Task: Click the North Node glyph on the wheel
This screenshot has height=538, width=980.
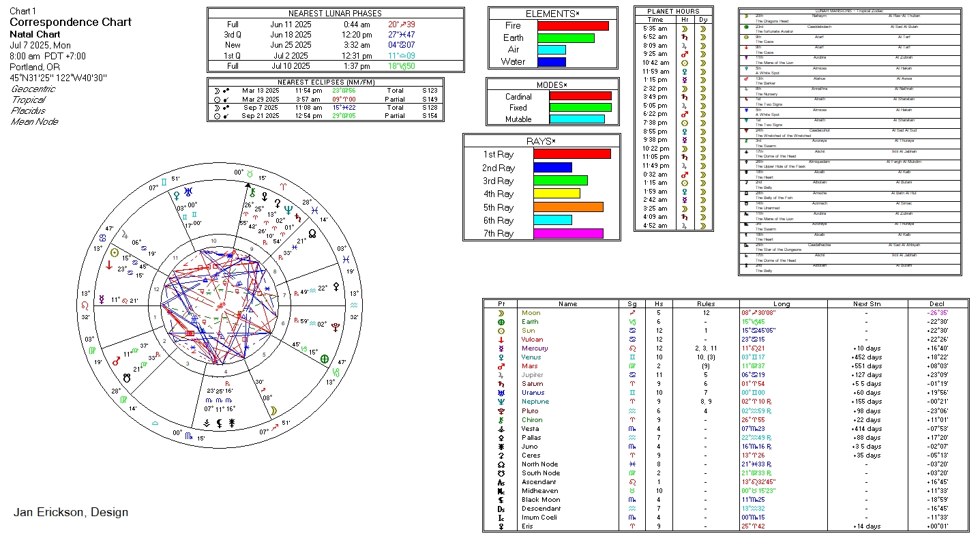Action: pos(312,233)
